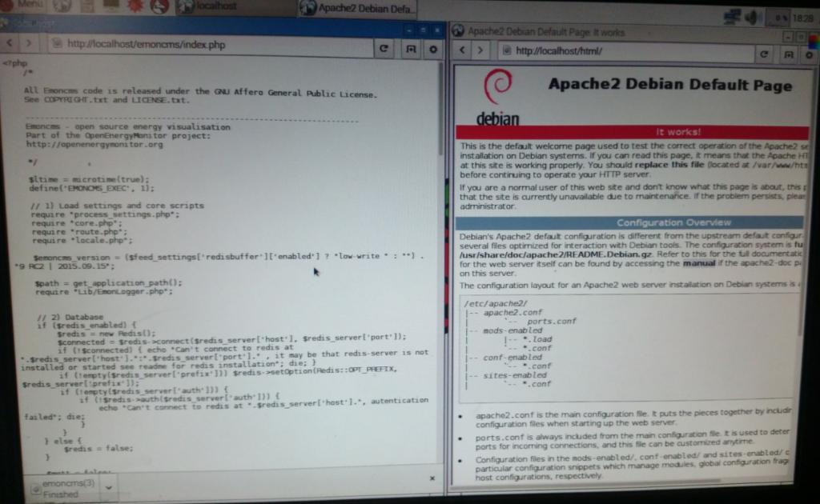Open the terminal icon in taskbar
The image size is (820, 504).
(x=111, y=6)
